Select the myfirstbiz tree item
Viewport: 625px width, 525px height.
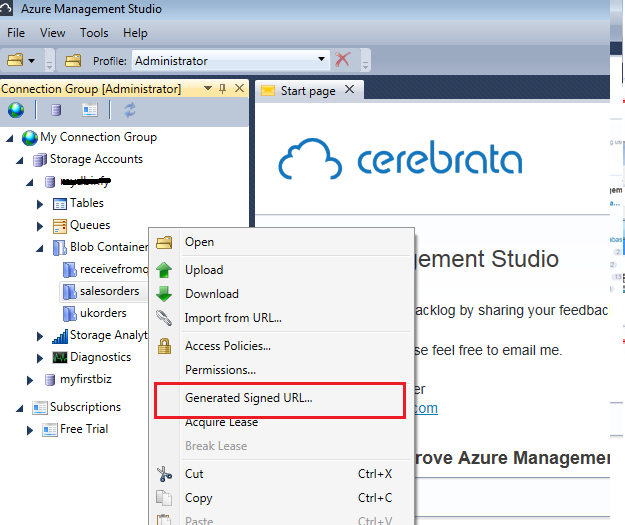pos(86,379)
